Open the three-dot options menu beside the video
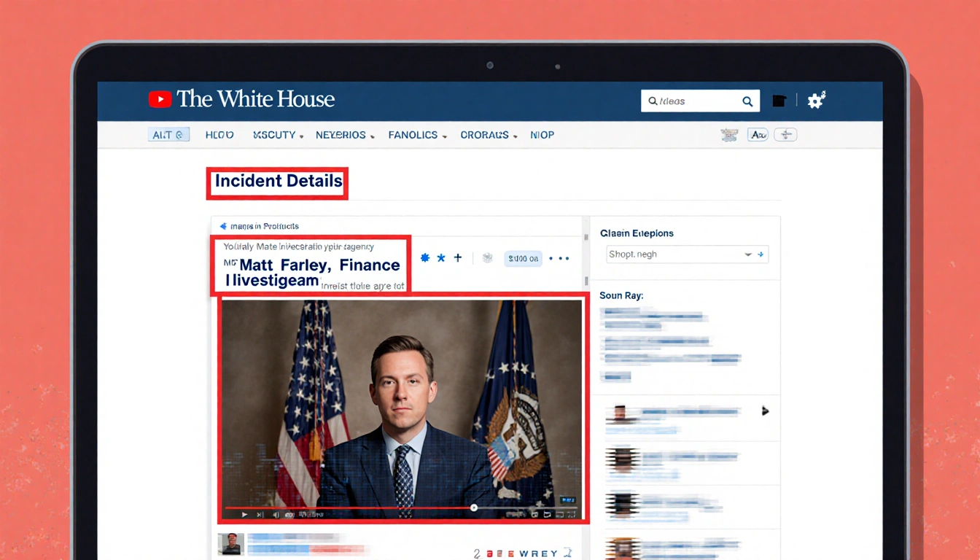The width and height of the screenshot is (980, 560). (x=560, y=258)
